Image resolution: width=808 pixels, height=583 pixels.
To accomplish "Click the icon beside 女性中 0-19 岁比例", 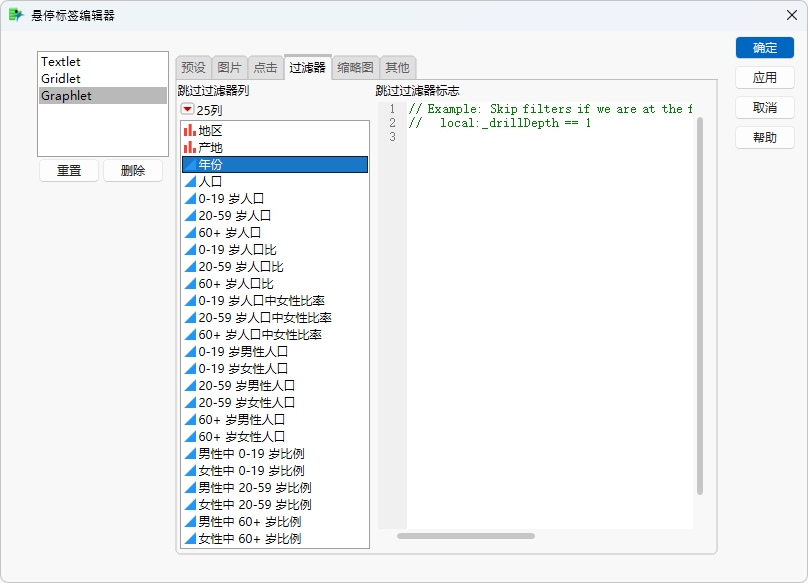I will (x=190, y=471).
